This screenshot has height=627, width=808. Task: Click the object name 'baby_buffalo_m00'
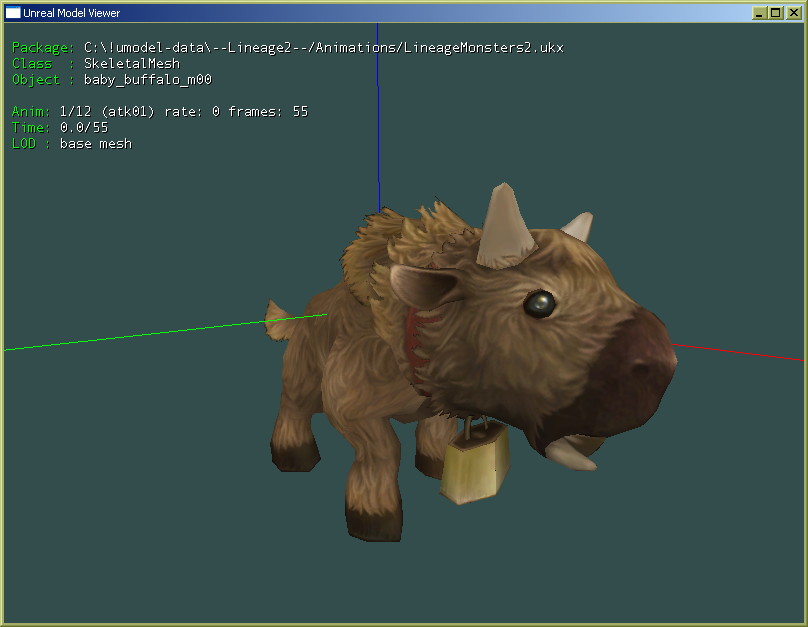[x=148, y=80]
